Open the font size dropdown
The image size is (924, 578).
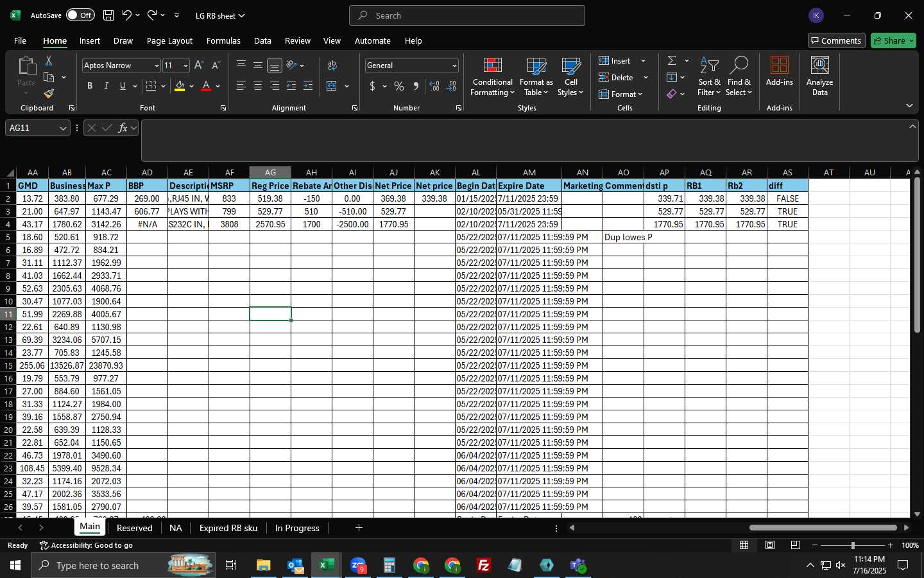pos(185,66)
